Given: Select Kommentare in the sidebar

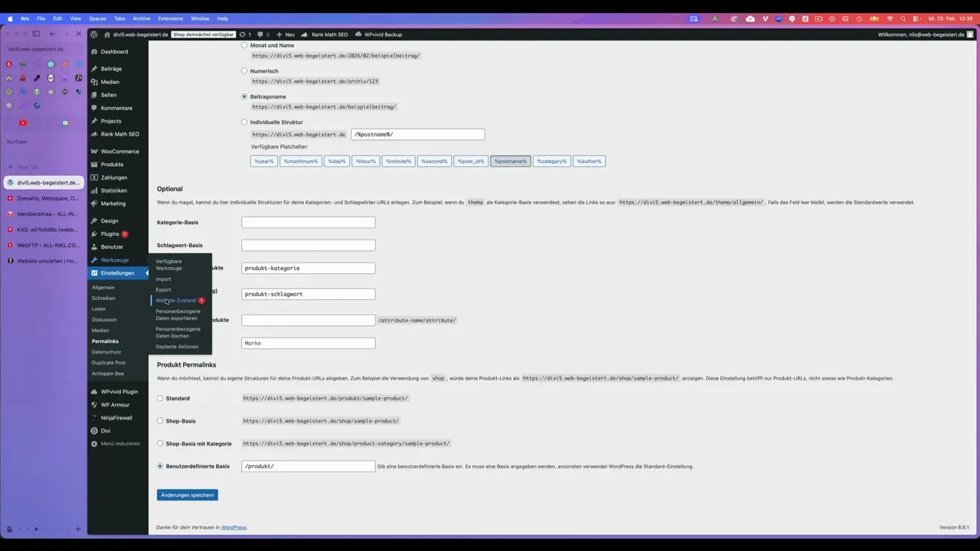Looking at the screenshot, I should click(x=116, y=108).
